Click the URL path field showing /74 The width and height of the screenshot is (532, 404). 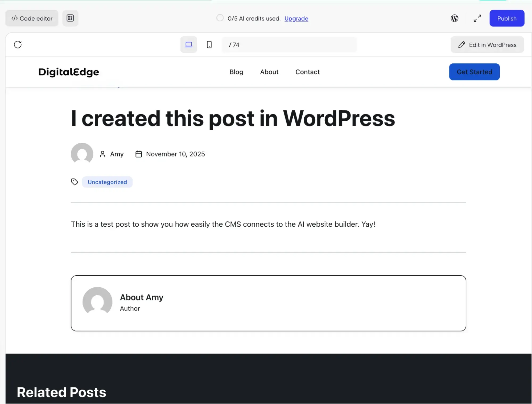(x=289, y=45)
